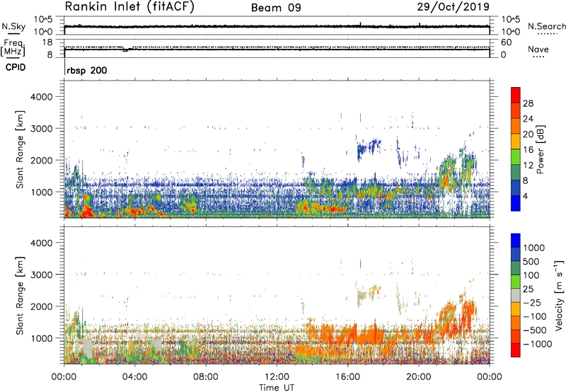Image resolution: width=566 pixels, height=392 pixels.
Task: Click the strong red power echo near 13:30 UT
Action: point(306,207)
